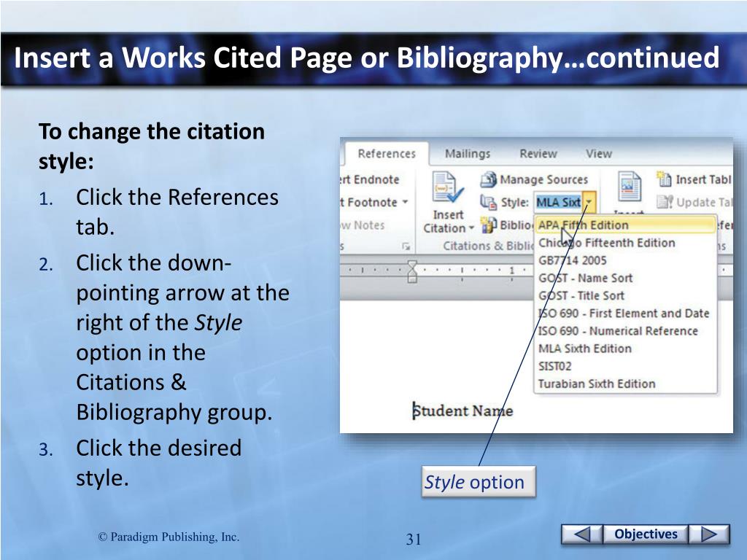Choose Chicago Fifteenth Edition style

point(625,243)
